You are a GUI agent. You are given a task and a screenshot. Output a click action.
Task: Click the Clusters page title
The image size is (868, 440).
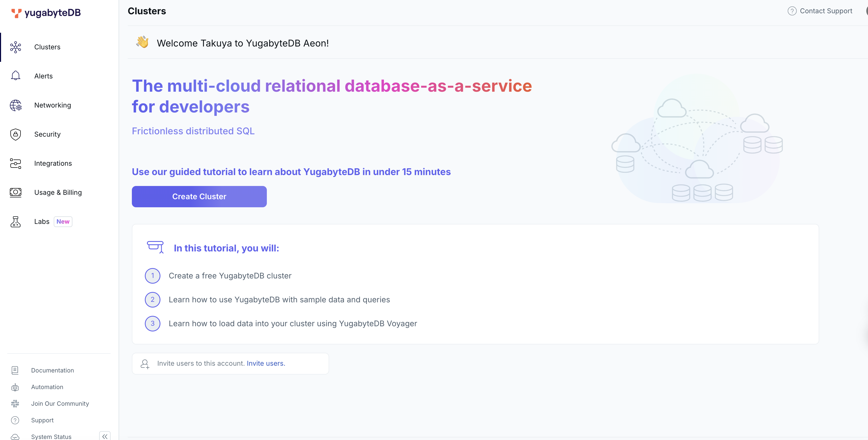point(147,11)
